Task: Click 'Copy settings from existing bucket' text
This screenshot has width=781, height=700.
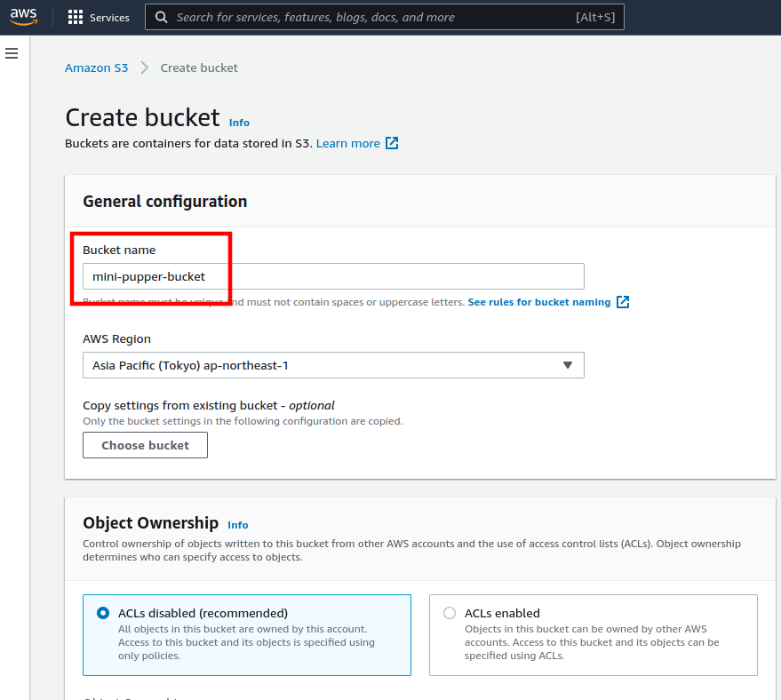Action: tap(179, 406)
